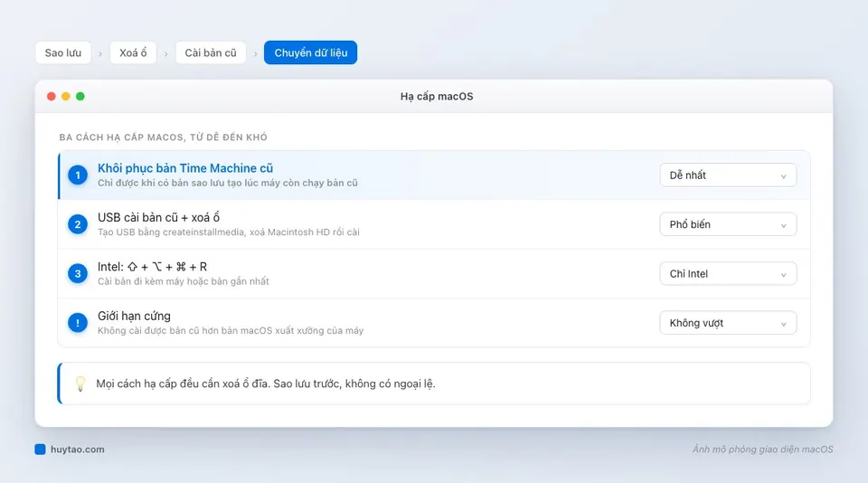
Task: Click the number 1 step badge
Action: coord(78,175)
